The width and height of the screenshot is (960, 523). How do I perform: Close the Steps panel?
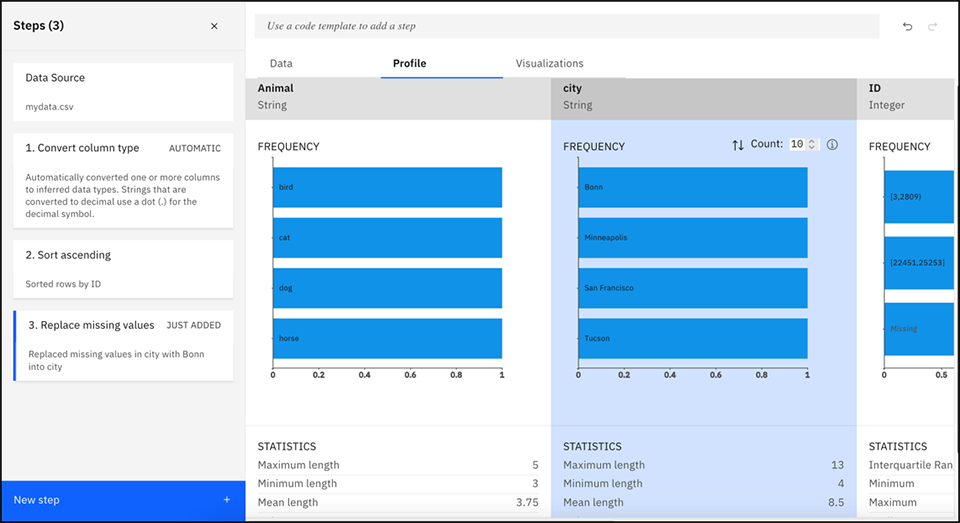(214, 26)
